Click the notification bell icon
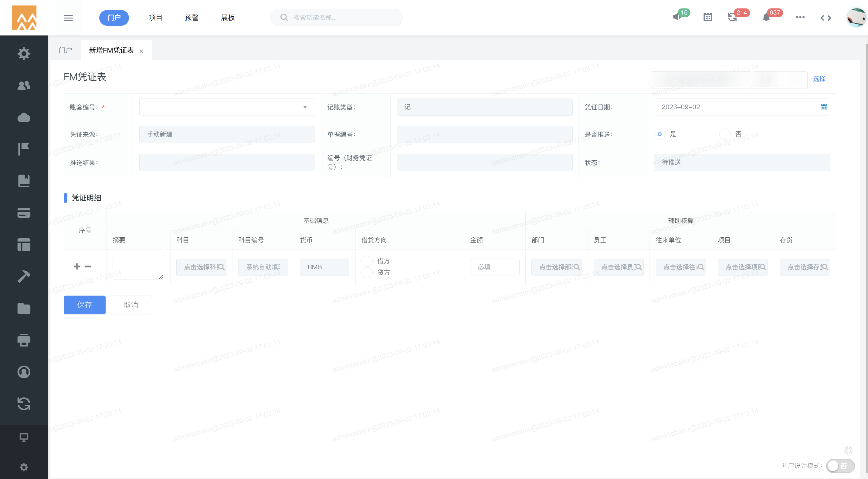This screenshot has width=868, height=479. 766,18
